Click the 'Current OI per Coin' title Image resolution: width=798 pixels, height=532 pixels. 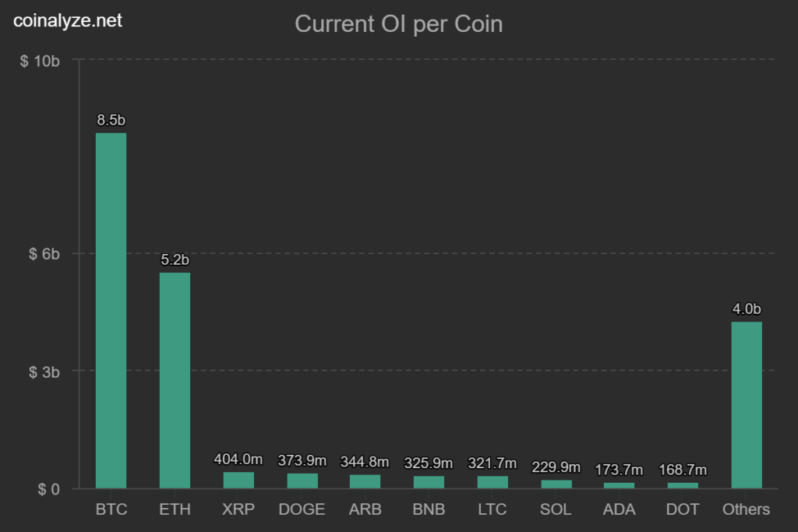[x=398, y=24]
